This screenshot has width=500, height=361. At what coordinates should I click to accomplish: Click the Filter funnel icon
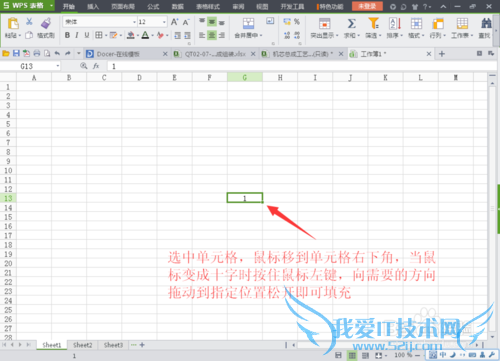click(373, 24)
